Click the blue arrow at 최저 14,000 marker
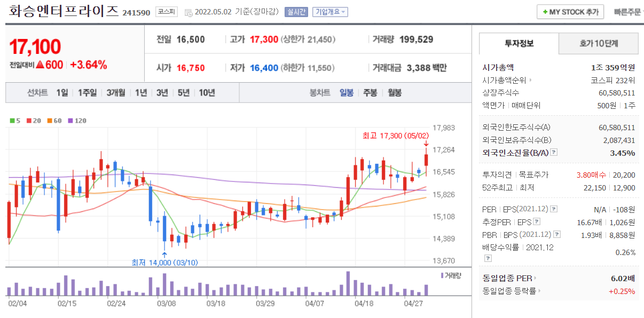This screenshot has height=318, width=644. coord(164,255)
